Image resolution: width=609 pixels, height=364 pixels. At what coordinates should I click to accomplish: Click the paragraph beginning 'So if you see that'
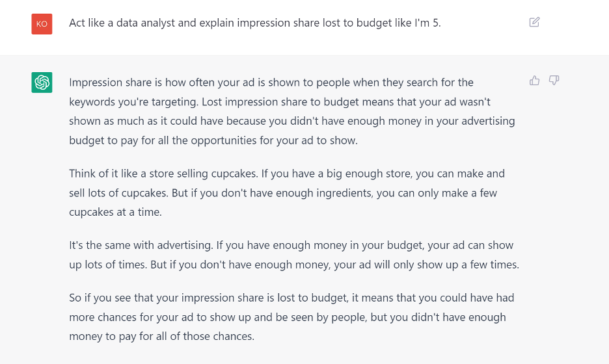[x=291, y=317]
